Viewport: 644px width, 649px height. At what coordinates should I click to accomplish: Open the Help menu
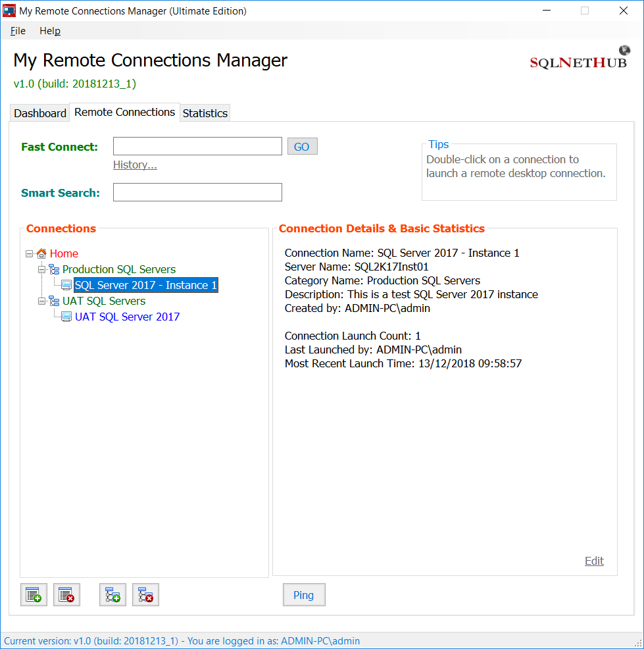coord(50,31)
